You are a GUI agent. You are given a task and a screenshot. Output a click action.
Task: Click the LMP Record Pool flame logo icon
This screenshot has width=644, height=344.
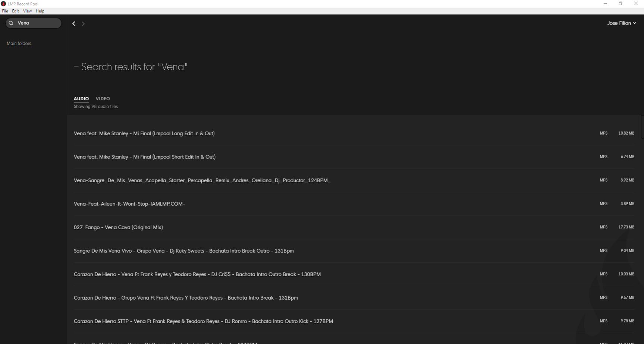pos(4,3)
